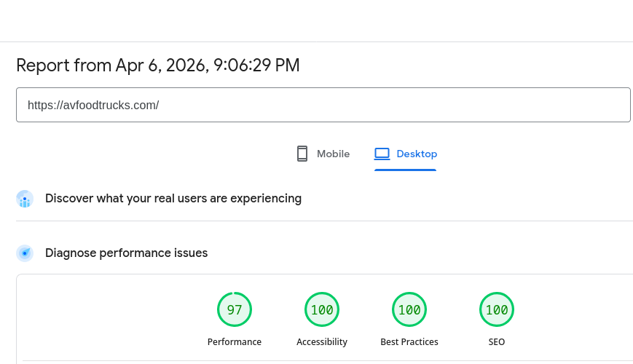The image size is (633, 364).
Task: Click the mobile phone icon
Action: (302, 154)
